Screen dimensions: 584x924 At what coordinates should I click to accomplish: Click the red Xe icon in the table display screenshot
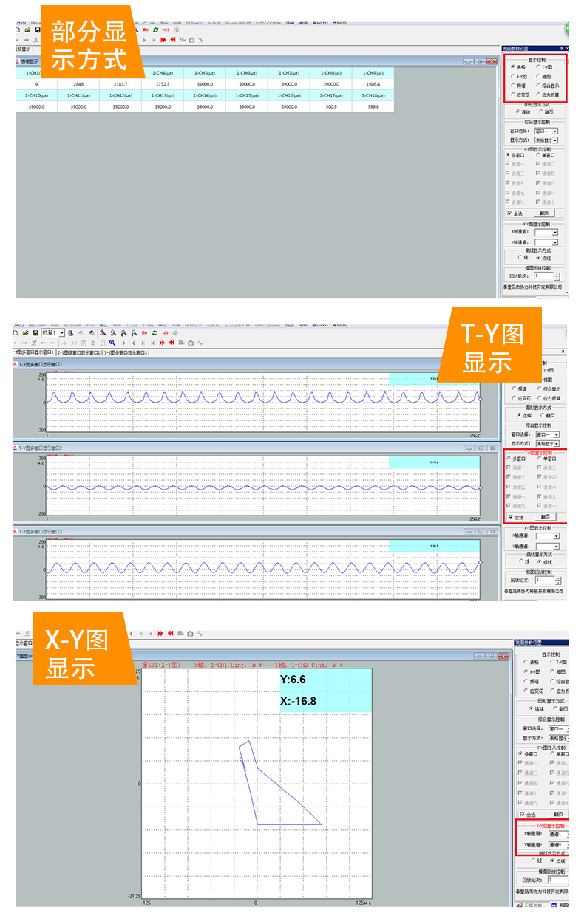pyautogui.click(x=146, y=30)
